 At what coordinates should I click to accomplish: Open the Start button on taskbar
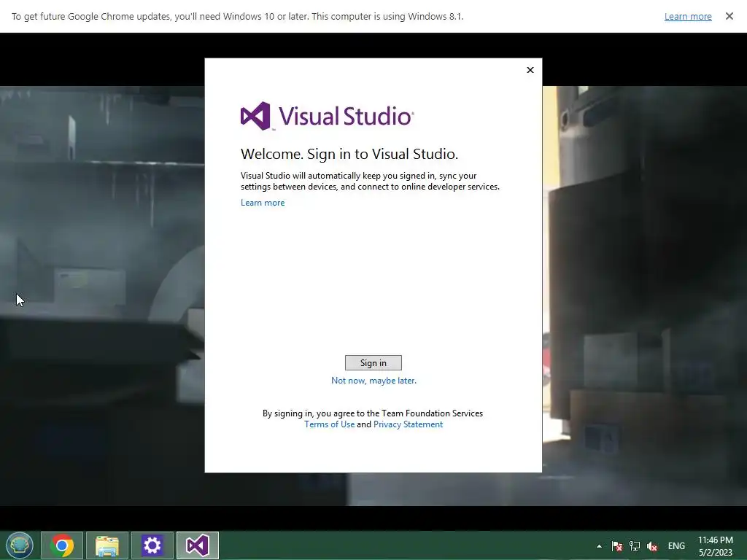[x=20, y=545]
